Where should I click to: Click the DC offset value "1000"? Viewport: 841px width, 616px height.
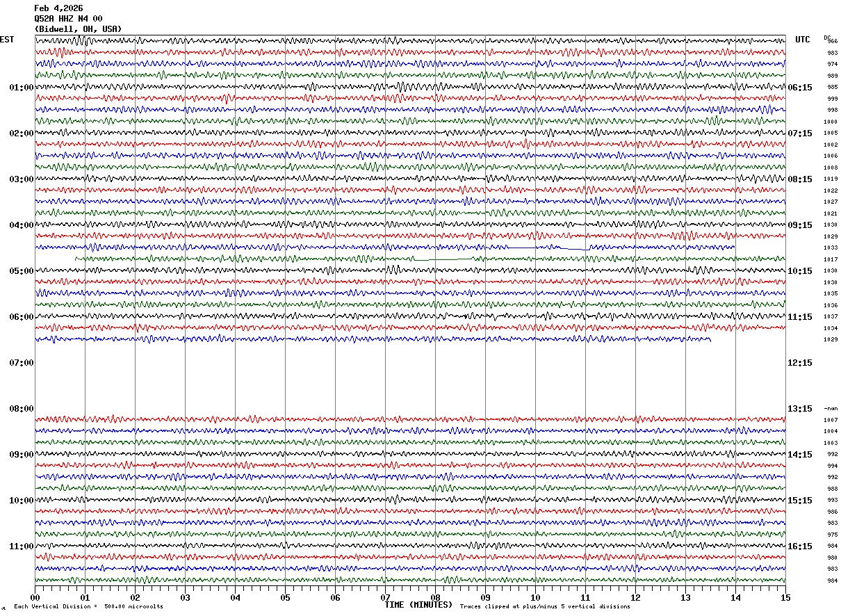[x=831, y=122]
